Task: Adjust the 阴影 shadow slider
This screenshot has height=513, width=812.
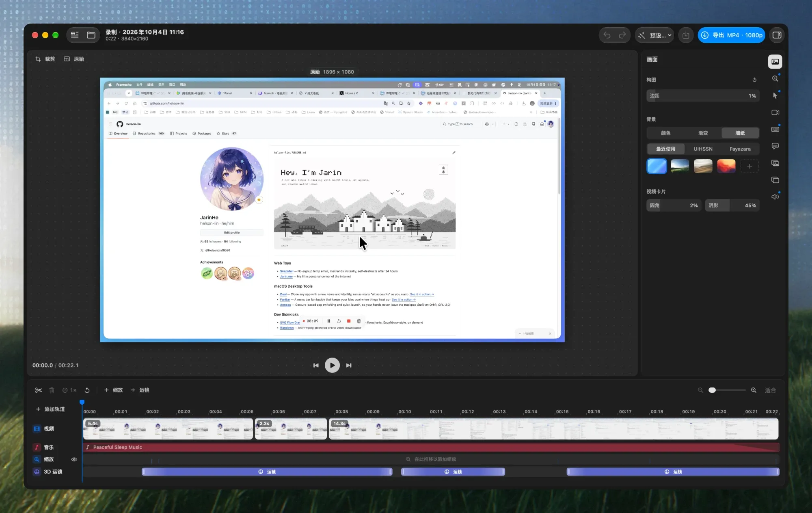Action: (732, 206)
